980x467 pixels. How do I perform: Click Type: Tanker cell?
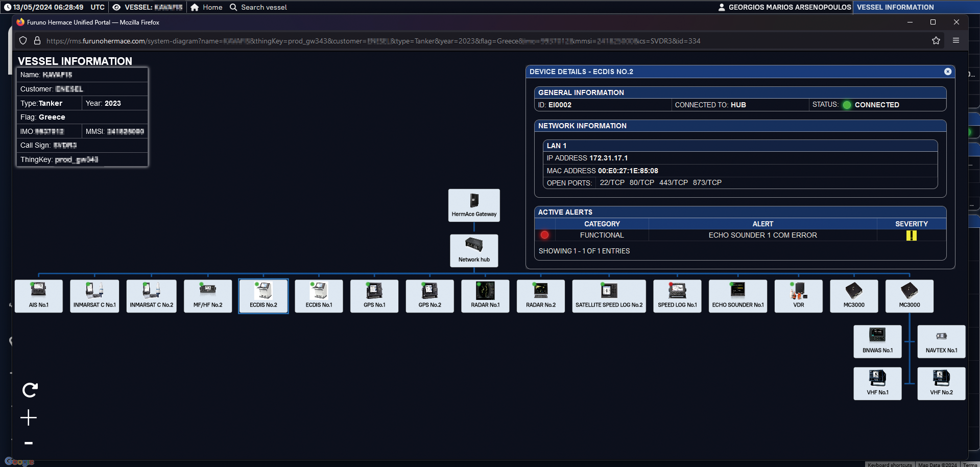50,103
